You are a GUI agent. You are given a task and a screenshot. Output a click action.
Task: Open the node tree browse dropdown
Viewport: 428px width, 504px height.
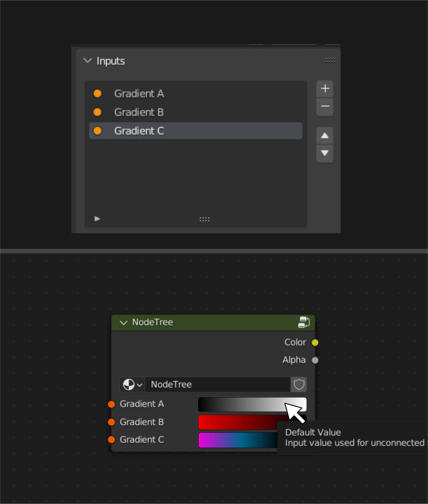point(132,385)
